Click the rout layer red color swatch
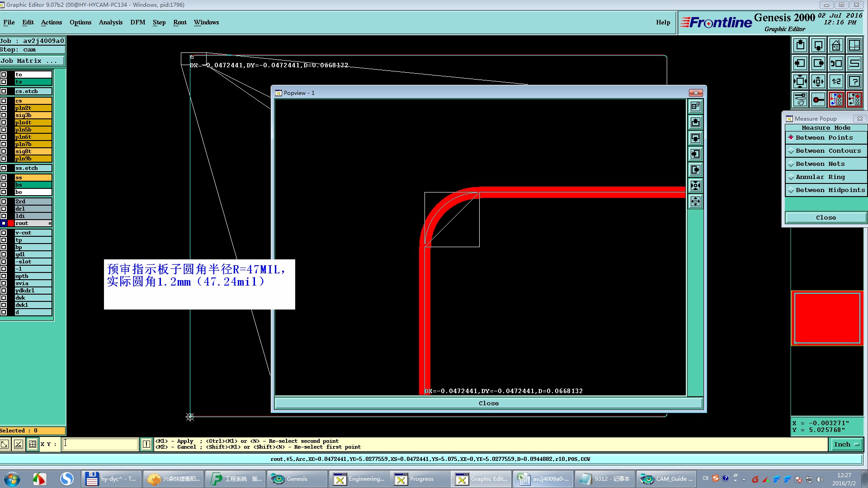Screen dimensions: 868x488 [x=11, y=223]
